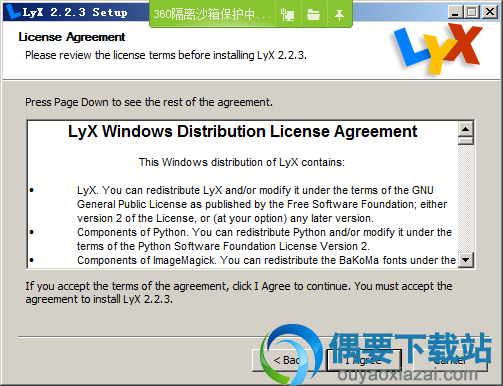Viewport: 503px width, 386px height.
Task: Click 'This Windows distribution of LyX contains:' line
Action: pyautogui.click(x=242, y=162)
